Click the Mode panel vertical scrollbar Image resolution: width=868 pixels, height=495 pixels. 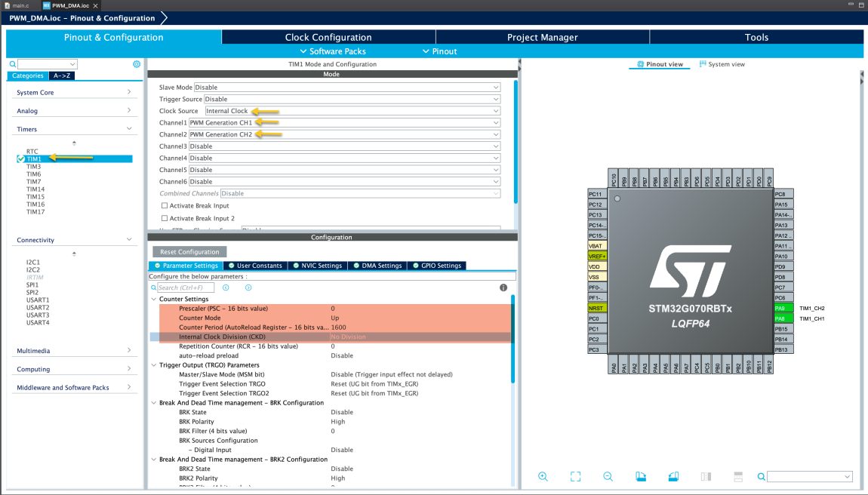(x=516, y=142)
